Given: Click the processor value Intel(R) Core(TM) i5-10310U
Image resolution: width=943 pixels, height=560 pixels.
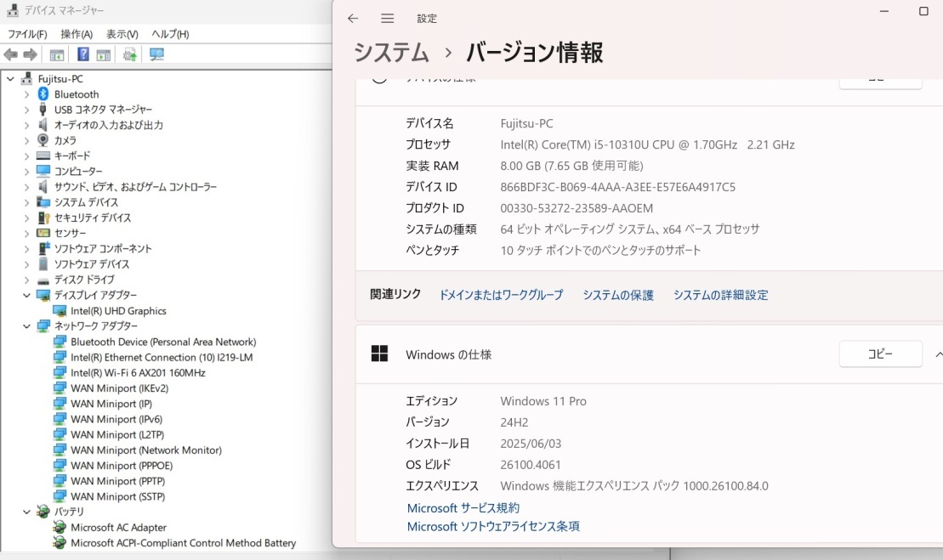Looking at the screenshot, I should 647,144.
